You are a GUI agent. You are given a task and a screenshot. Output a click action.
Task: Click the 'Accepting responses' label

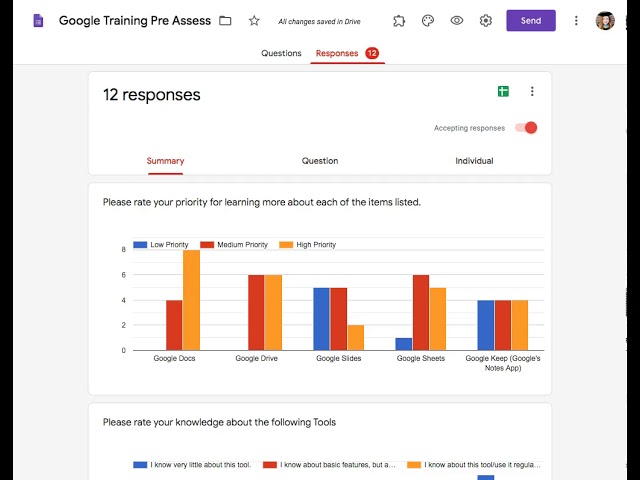tap(469, 128)
